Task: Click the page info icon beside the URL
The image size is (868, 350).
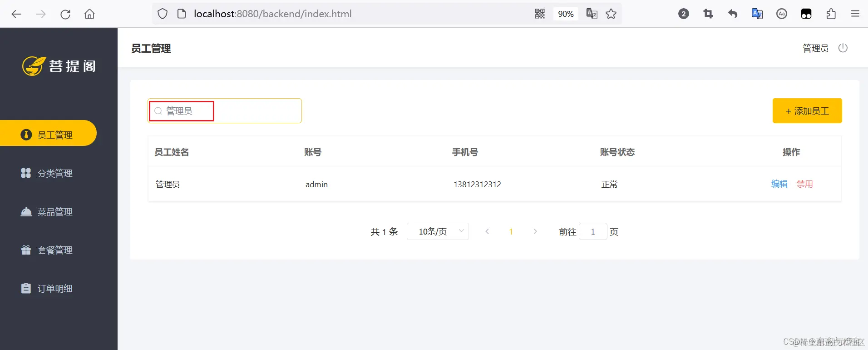Action: [182, 14]
